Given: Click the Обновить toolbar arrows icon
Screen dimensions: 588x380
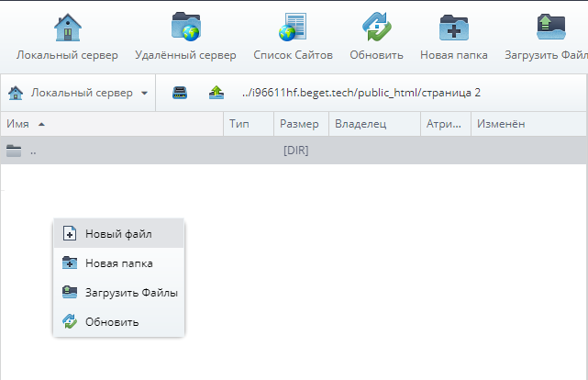Looking at the screenshot, I should (x=376, y=27).
